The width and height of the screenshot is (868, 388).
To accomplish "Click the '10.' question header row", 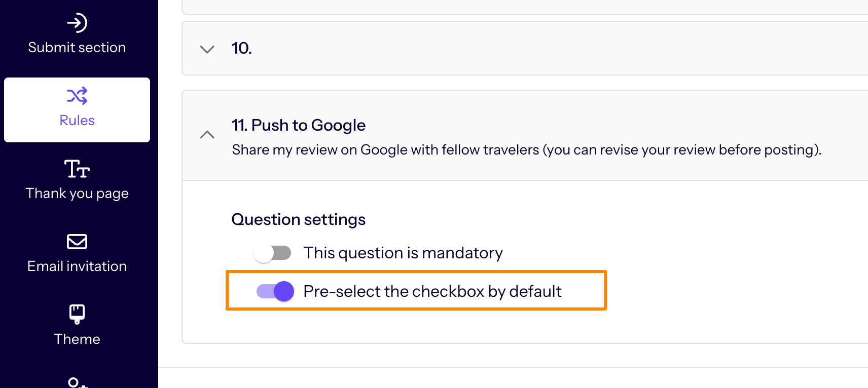I will (525, 48).
